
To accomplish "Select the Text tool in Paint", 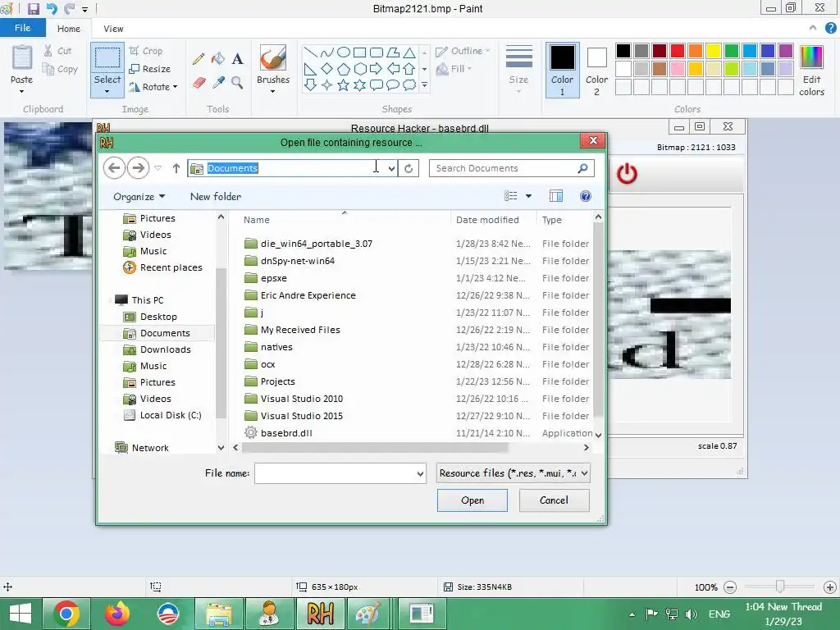I will click(237, 58).
